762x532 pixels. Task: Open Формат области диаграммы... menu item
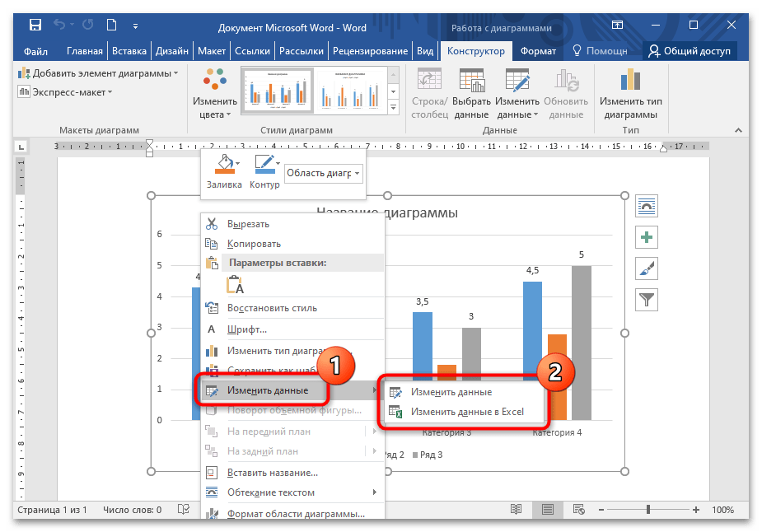[x=292, y=513]
